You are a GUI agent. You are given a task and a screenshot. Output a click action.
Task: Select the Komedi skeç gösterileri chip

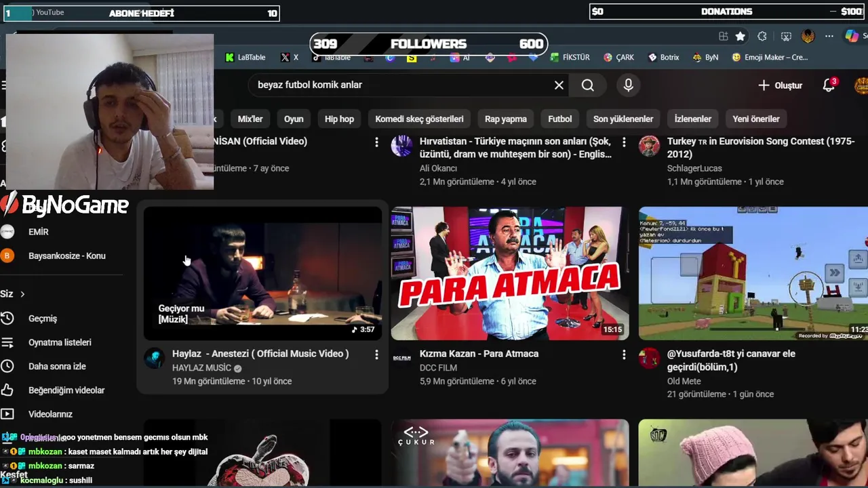tap(419, 119)
